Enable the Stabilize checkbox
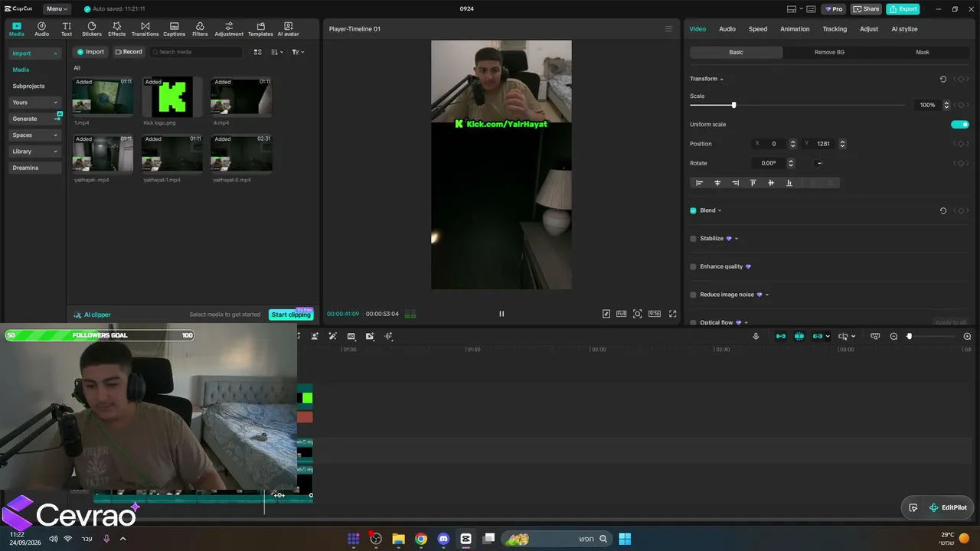 pyautogui.click(x=693, y=239)
